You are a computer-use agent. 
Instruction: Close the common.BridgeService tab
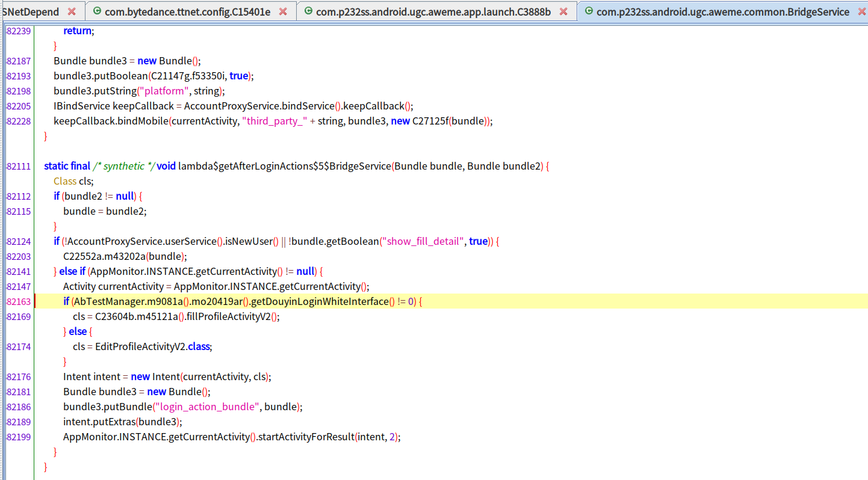(861, 11)
